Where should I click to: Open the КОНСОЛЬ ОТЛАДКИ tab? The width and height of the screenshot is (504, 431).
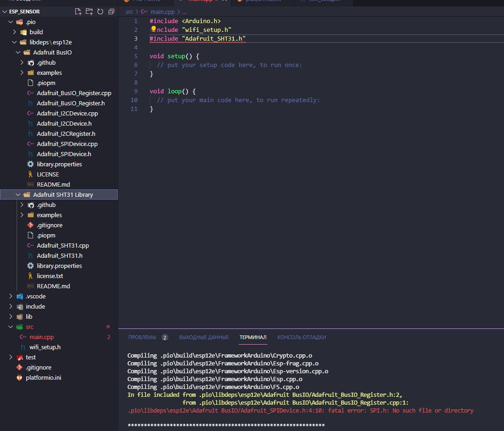coord(302,337)
